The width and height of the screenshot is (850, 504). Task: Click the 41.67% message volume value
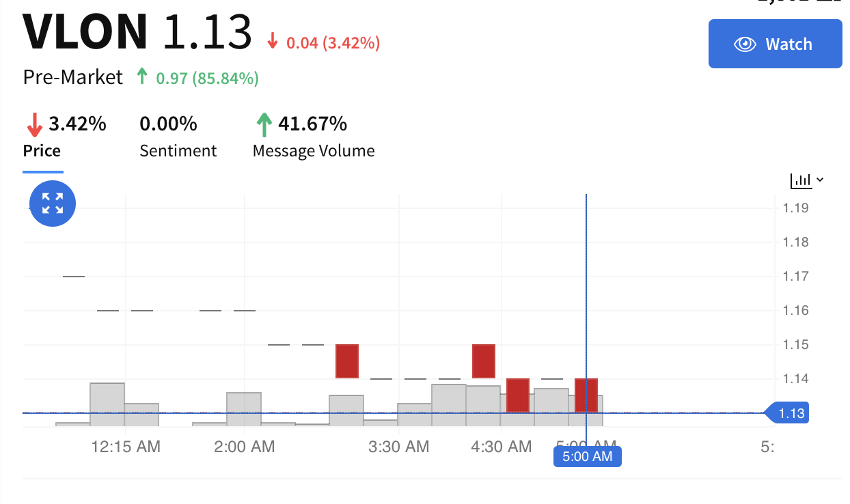click(312, 124)
